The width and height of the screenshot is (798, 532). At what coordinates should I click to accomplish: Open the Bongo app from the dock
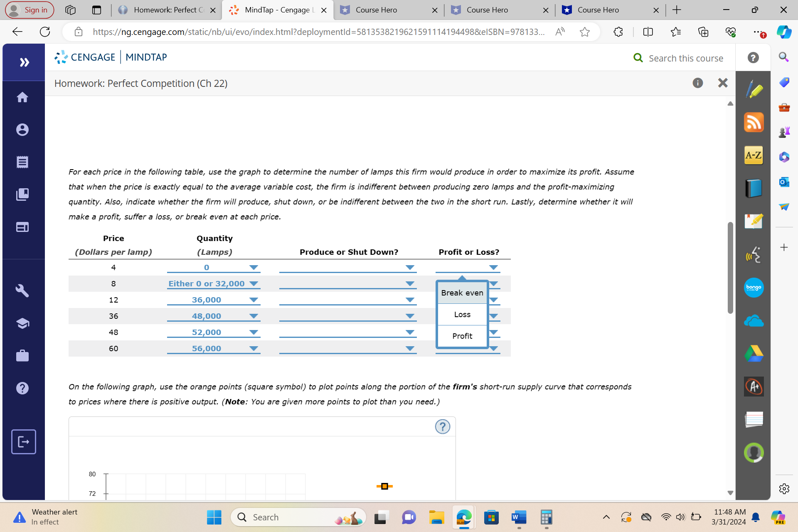tap(754, 288)
